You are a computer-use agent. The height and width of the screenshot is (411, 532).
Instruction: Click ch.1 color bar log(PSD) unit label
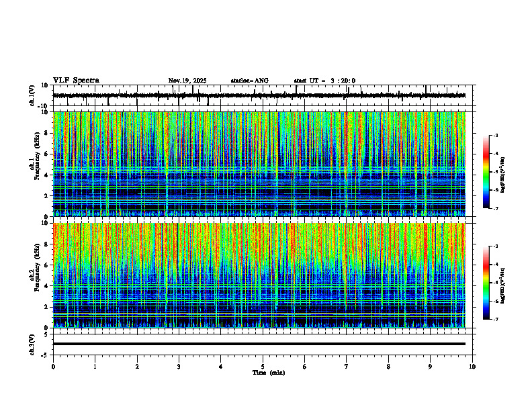coord(504,175)
